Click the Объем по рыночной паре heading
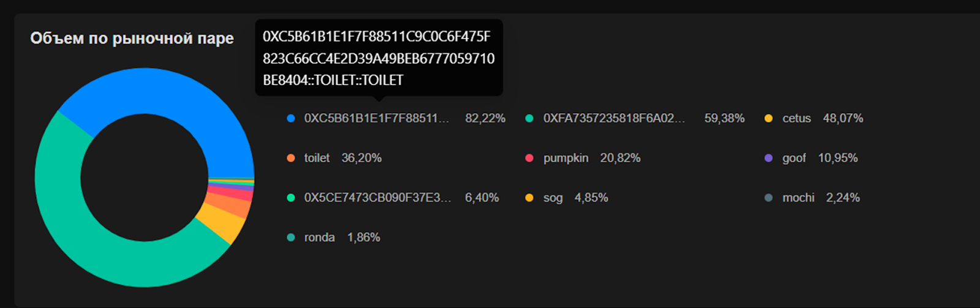The height and width of the screenshot is (308, 980). click(x=132, y=39)
